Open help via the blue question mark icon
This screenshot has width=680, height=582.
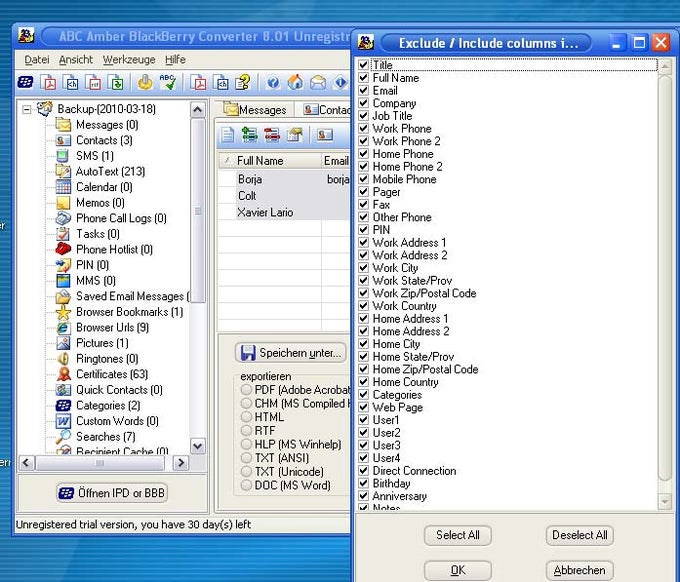(x=273, y=82)
